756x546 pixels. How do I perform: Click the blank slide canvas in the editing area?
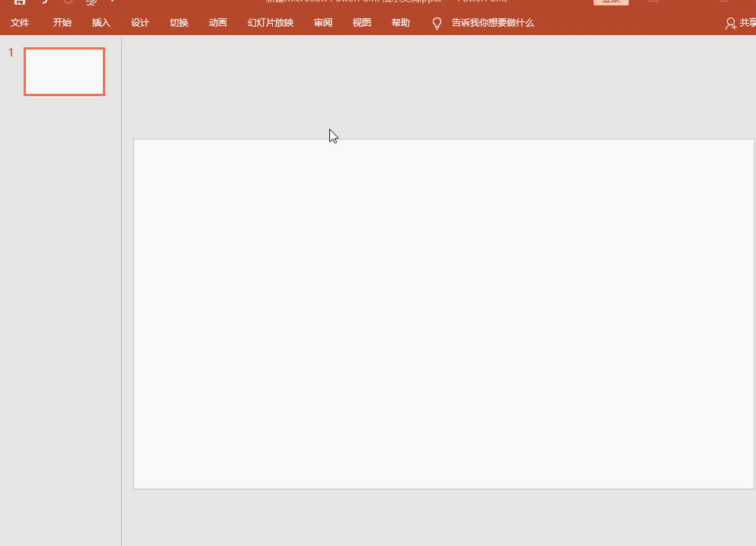444,313
